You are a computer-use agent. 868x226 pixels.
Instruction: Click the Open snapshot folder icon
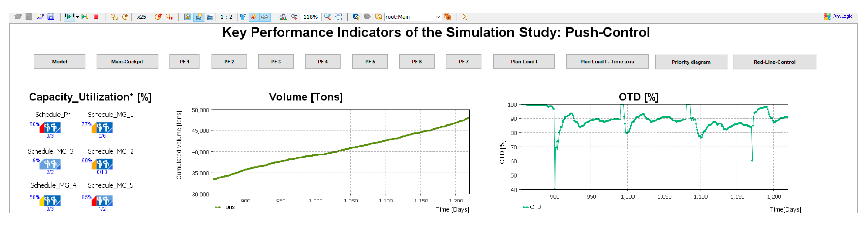tap(40, 17)
